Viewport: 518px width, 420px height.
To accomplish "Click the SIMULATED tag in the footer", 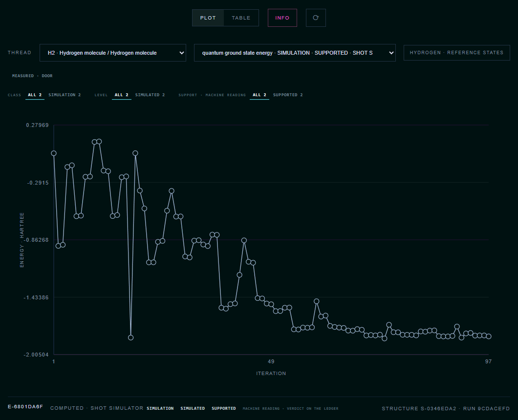I will (x=193, y=408).
